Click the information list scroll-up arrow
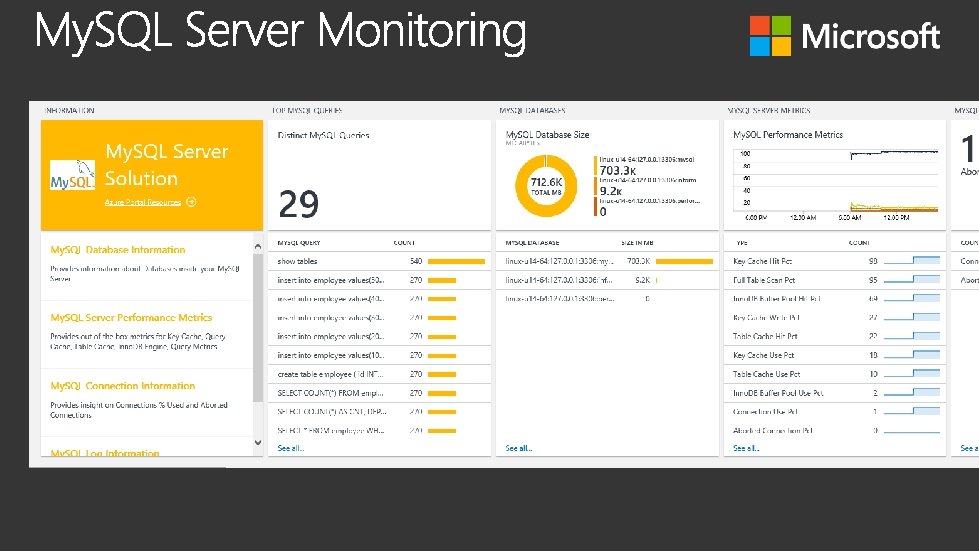 click(258, 246)
